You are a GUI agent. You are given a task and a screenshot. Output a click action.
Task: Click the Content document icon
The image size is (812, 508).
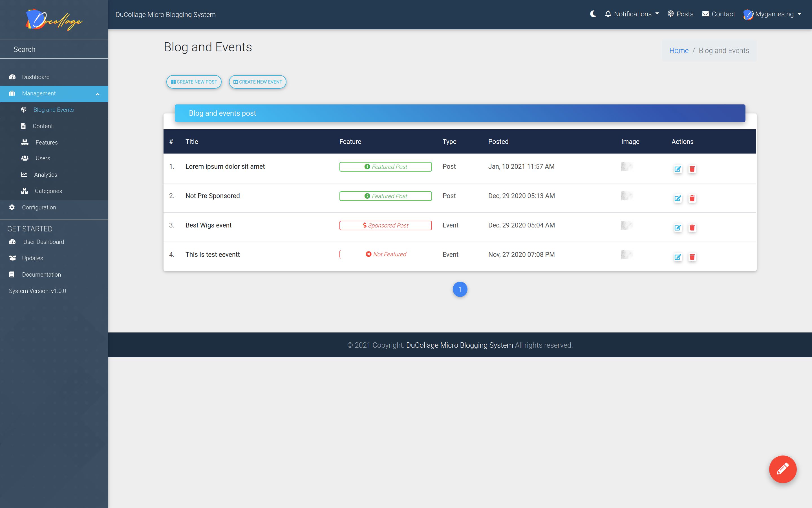pyautogui.click(x=23, y=126)
